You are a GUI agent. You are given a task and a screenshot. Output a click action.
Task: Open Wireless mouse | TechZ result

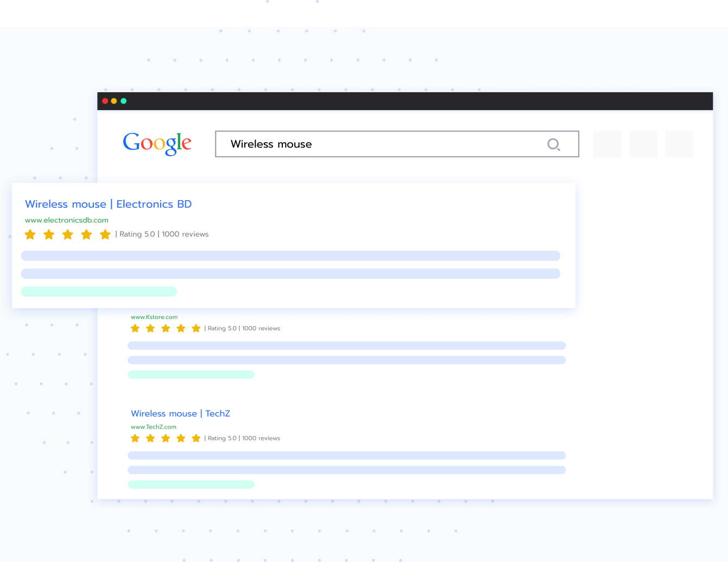(x=181, y=413)
